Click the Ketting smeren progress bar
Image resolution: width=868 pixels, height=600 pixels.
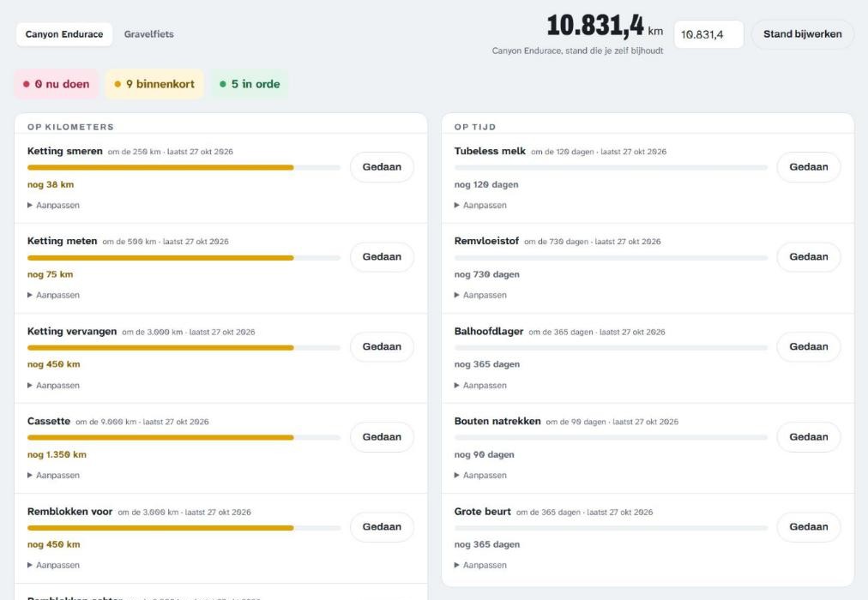(x=184, y=167)
